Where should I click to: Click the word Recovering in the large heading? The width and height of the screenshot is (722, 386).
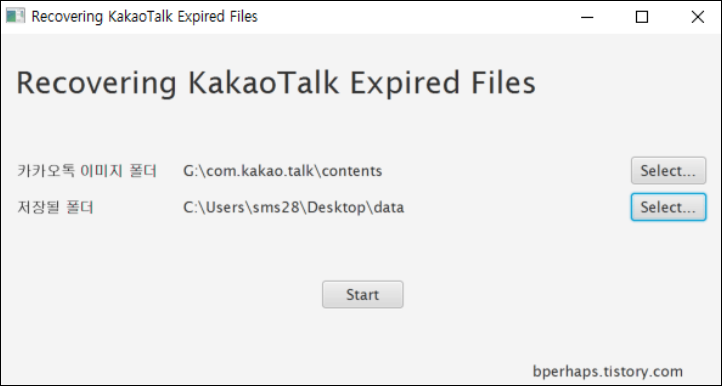(96, 84)
